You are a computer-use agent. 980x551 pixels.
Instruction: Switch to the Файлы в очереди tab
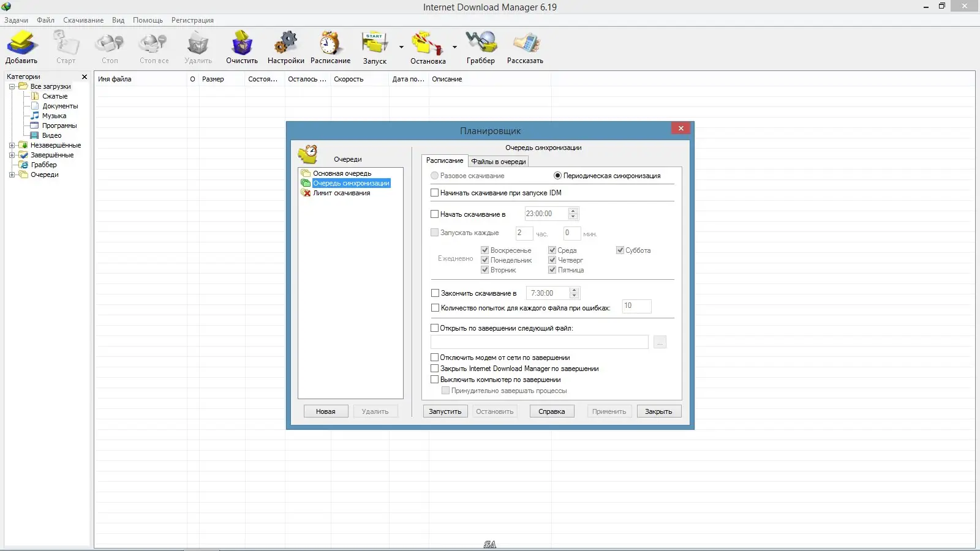click(x=499, y=162)
